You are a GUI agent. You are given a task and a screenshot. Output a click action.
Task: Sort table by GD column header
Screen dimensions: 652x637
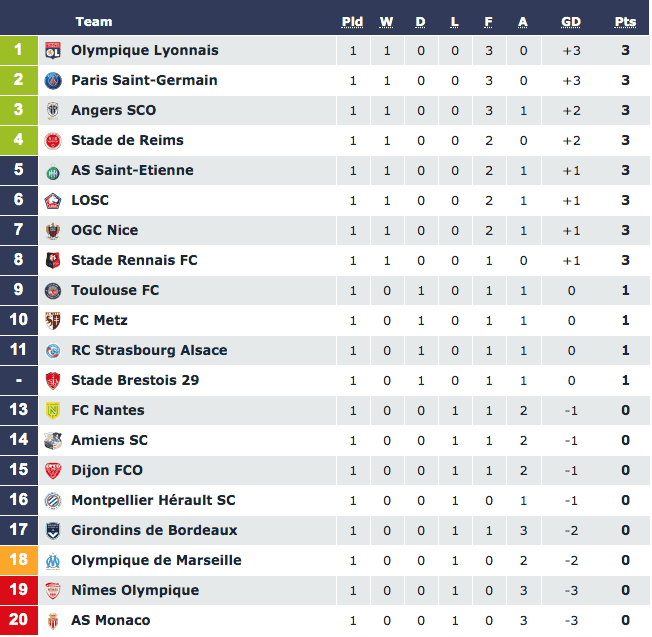click(x=571, y=22)
